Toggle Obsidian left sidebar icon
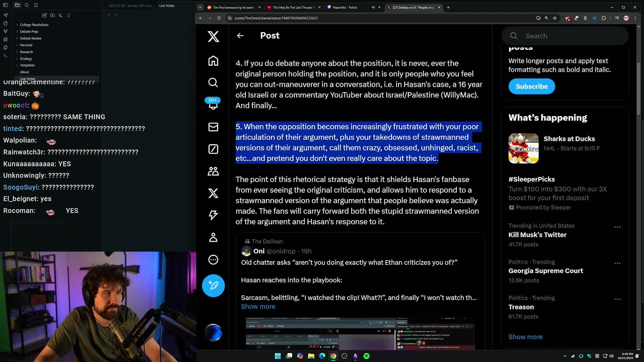Viewport: 644px width, 362px height. pos(5,5)
